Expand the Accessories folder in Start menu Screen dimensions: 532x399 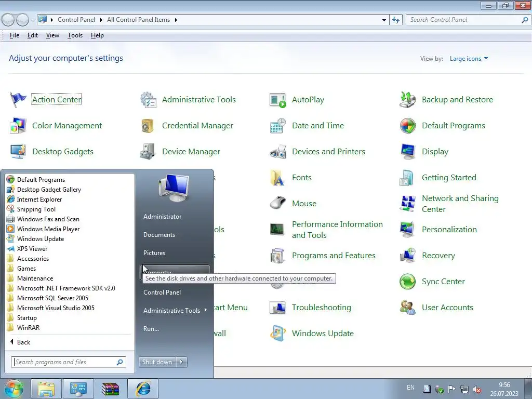(33, 259)
